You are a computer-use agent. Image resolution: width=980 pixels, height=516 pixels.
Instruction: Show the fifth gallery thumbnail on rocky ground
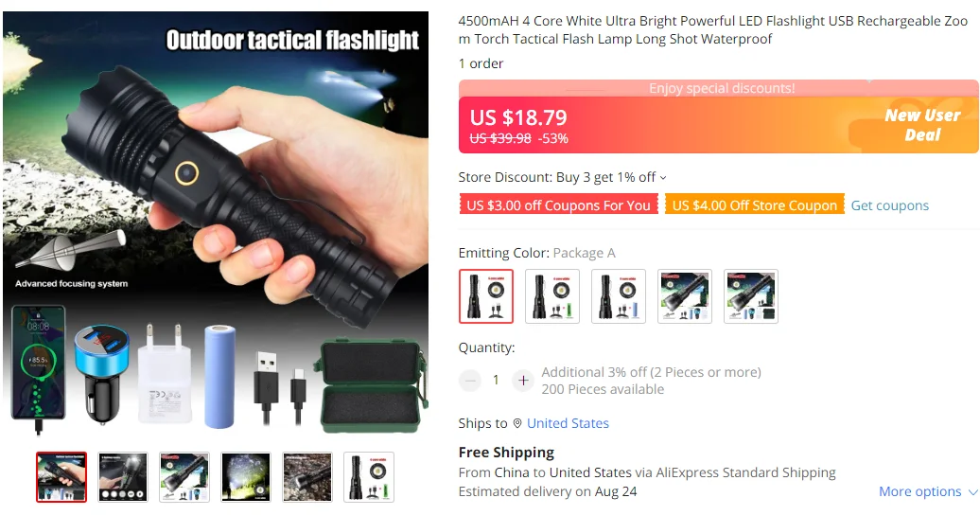307,477
